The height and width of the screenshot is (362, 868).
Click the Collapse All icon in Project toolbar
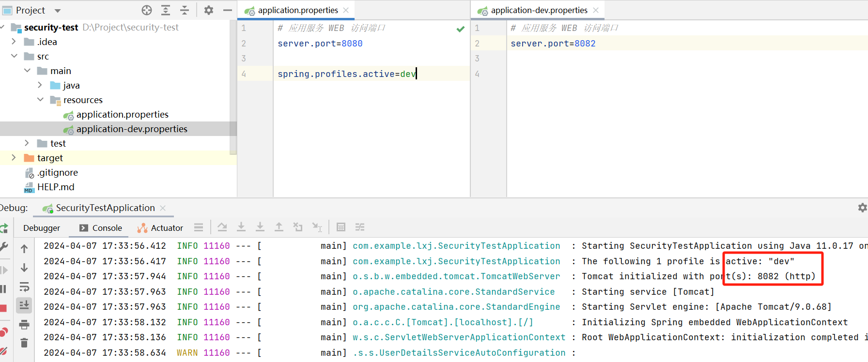tap(185, 10)
